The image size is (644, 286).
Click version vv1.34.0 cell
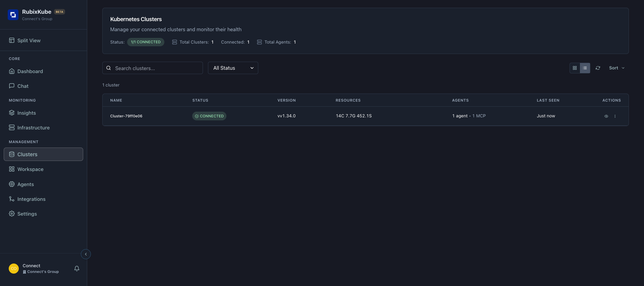tap(286, 116)
